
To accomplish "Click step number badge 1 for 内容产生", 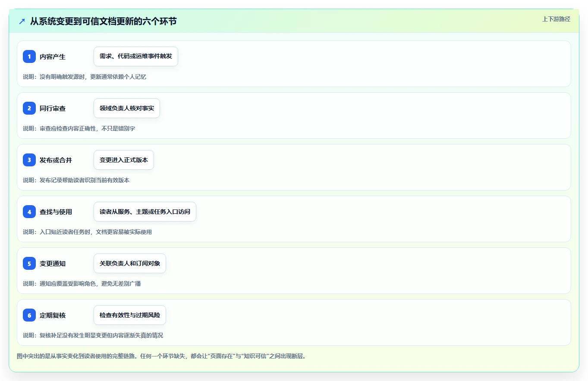I will click(x=29, y=56).
